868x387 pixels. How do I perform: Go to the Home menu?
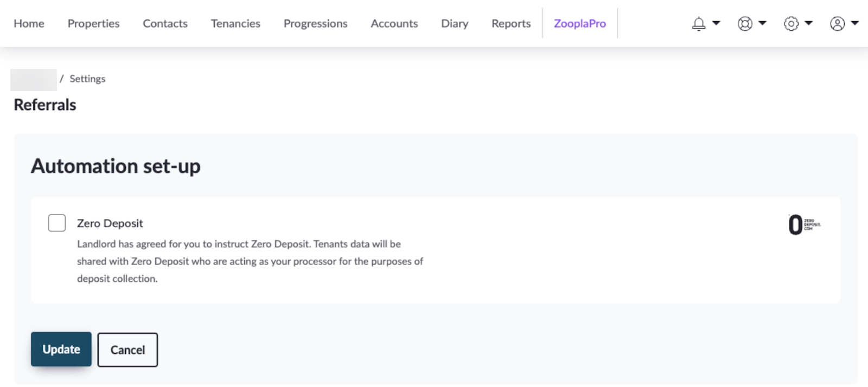tap(29, 23)
